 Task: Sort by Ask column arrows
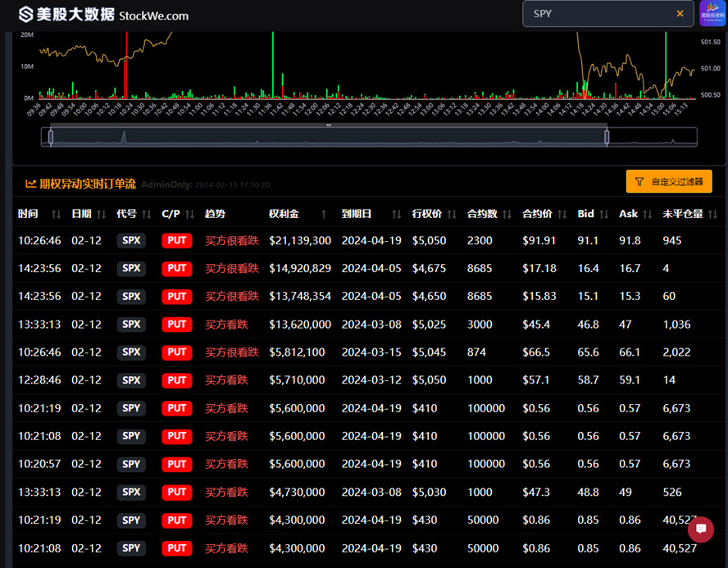click(647, 214)
